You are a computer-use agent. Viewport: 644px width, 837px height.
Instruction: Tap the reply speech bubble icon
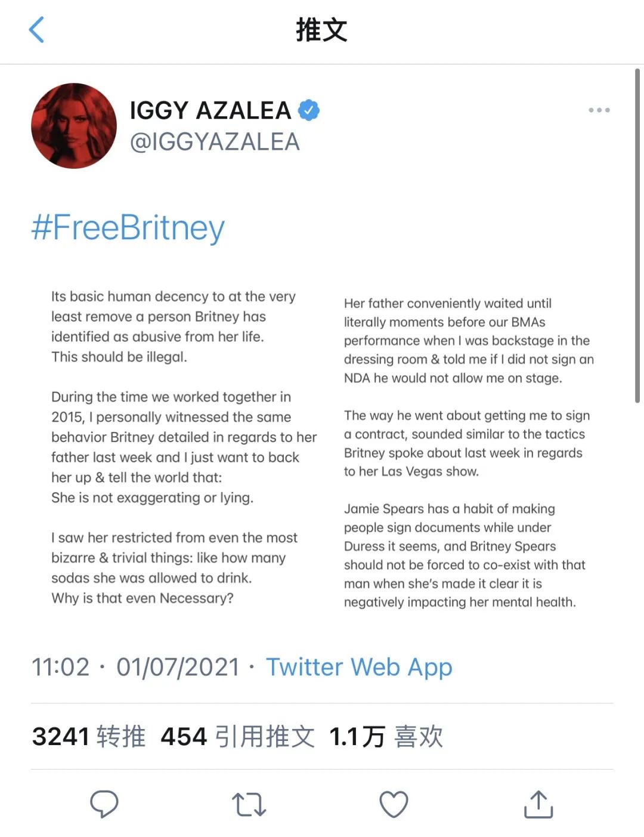coord(104,804)
